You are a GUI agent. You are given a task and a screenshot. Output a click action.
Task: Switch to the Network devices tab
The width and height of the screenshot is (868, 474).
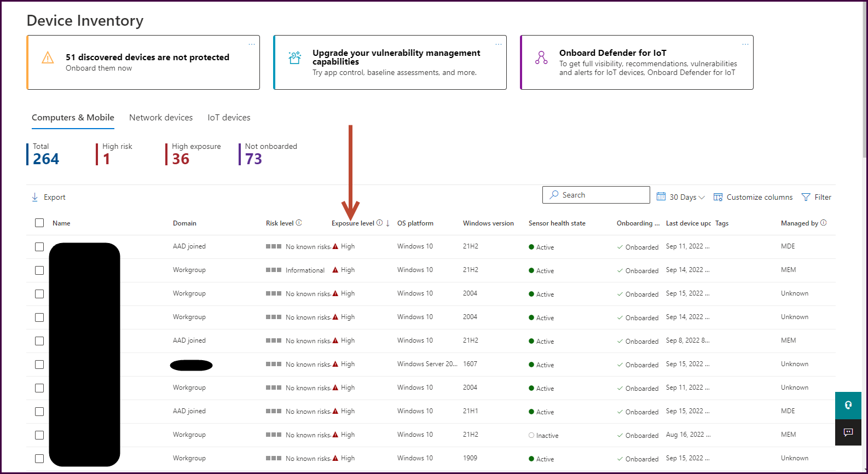tap(161, 118)
